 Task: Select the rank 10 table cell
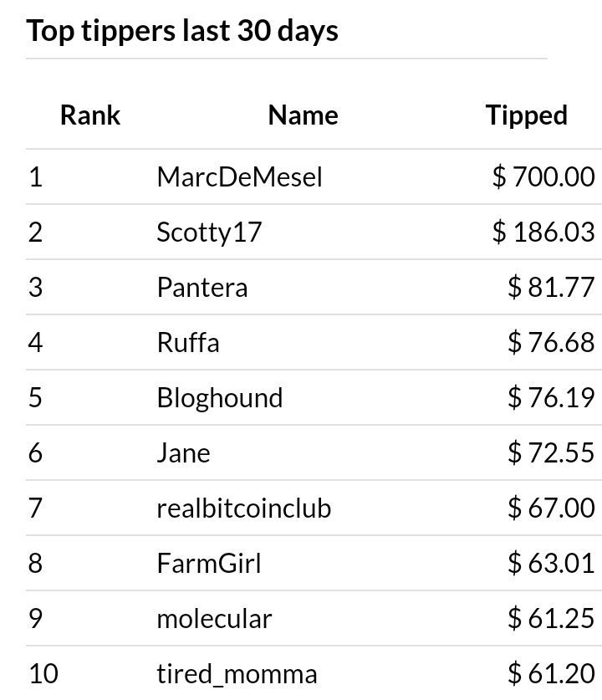coord(43,674)
